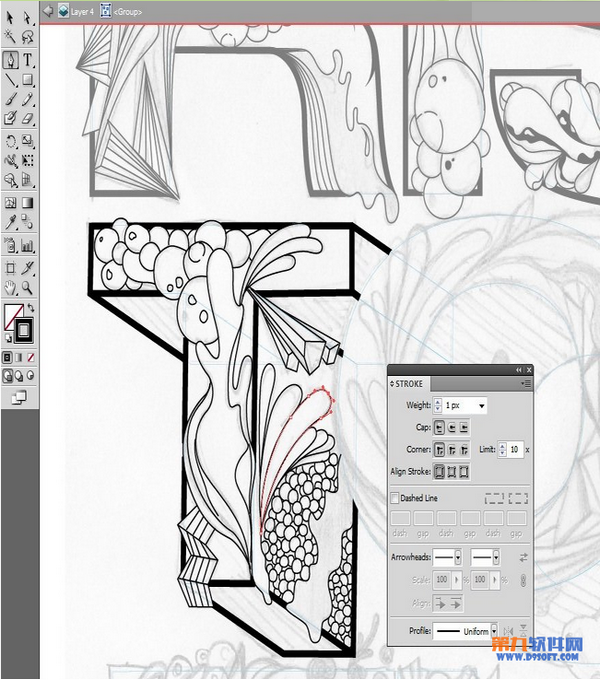
Task: Select the Column Graph tool
Action: 27,245
